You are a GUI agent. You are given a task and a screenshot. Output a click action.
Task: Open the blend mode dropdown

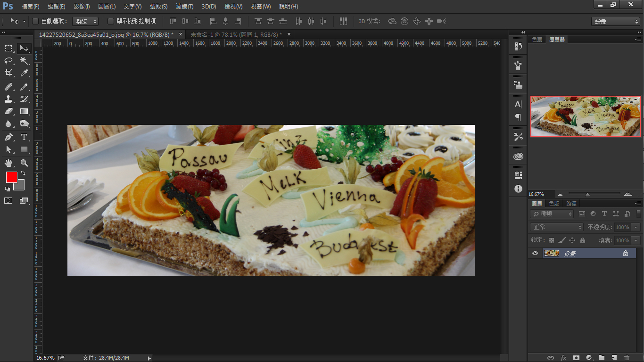(x=557, y=227)
